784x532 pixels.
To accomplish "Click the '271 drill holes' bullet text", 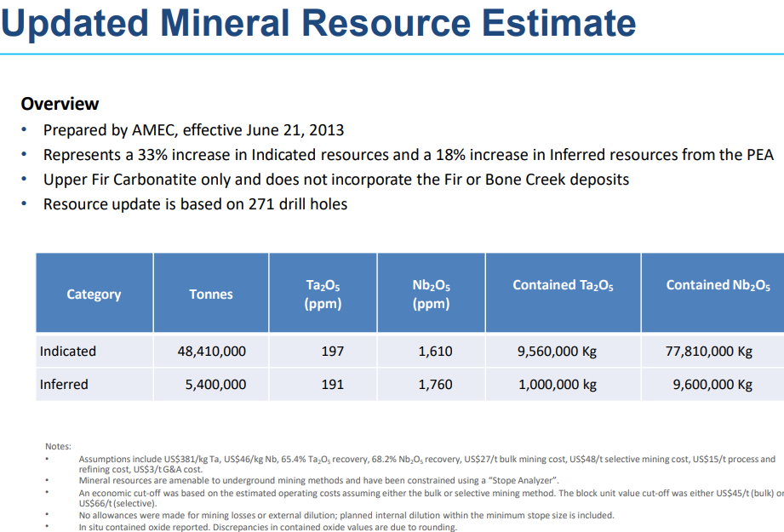I will click(x=195, y=204).
